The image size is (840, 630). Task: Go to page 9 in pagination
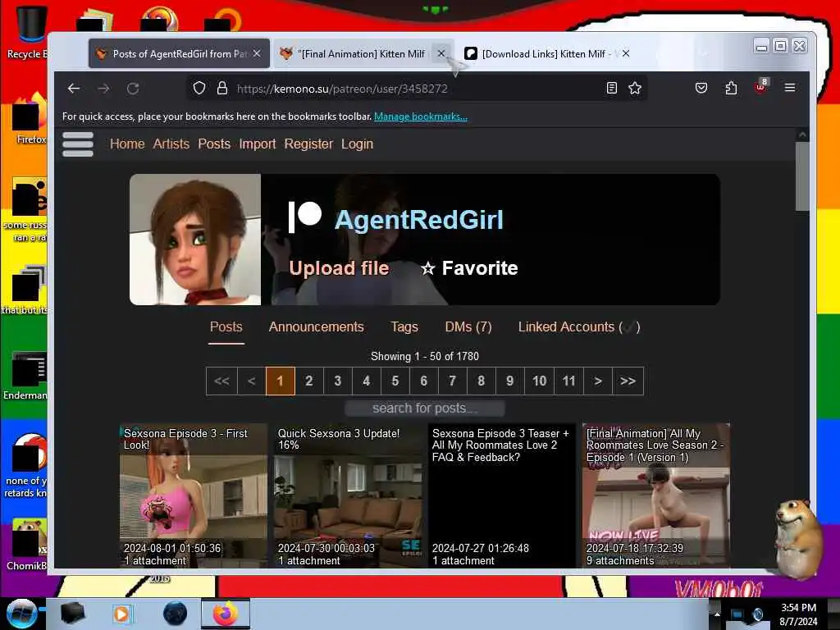click(509, 381)
